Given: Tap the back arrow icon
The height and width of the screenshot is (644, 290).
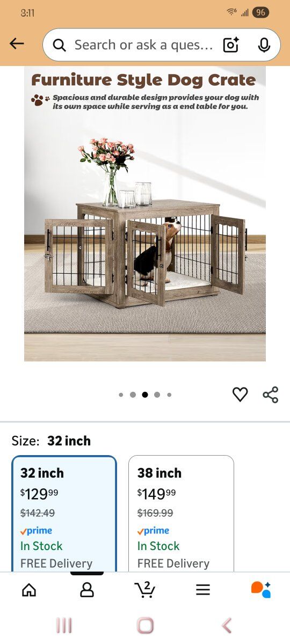Looking at the screenshot, I should coord(17,44).
